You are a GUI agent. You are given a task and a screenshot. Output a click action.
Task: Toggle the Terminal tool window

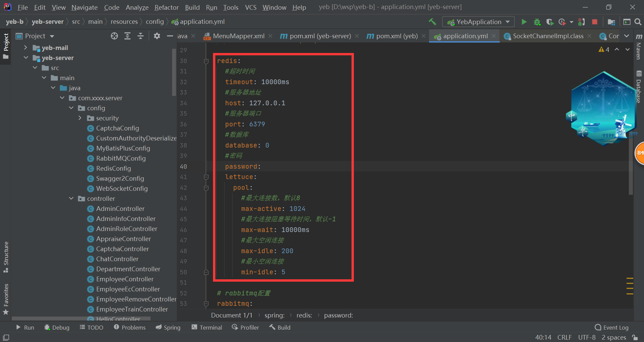tap(207, 327)
